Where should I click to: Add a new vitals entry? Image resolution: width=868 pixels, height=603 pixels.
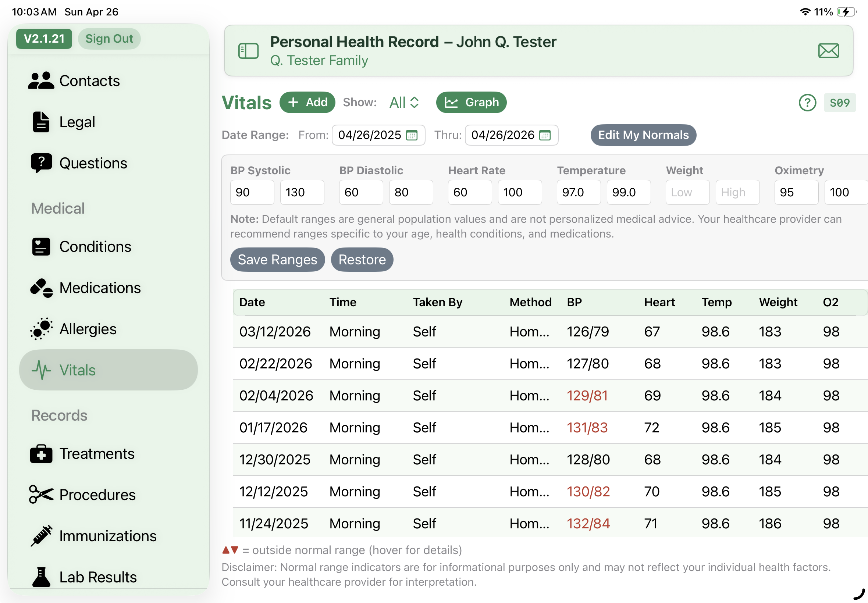click(x=307, y=102)
